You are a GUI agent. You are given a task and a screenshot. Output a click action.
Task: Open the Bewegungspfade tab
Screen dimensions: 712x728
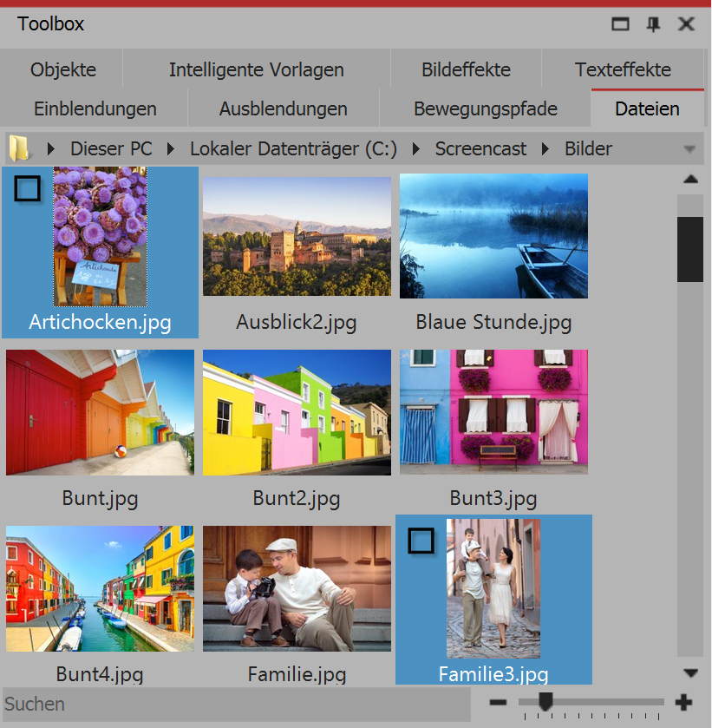(485, 109)
